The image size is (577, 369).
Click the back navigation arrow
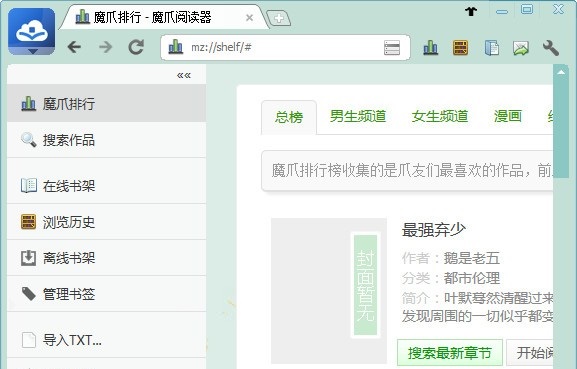coord(74,47)
